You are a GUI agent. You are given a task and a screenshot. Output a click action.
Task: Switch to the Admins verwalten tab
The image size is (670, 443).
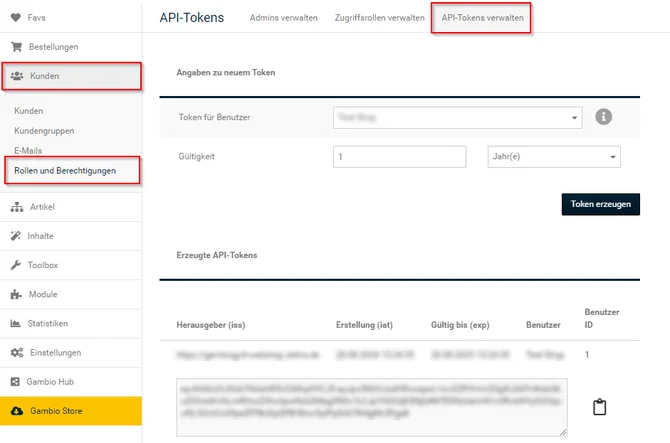point(284,18)
